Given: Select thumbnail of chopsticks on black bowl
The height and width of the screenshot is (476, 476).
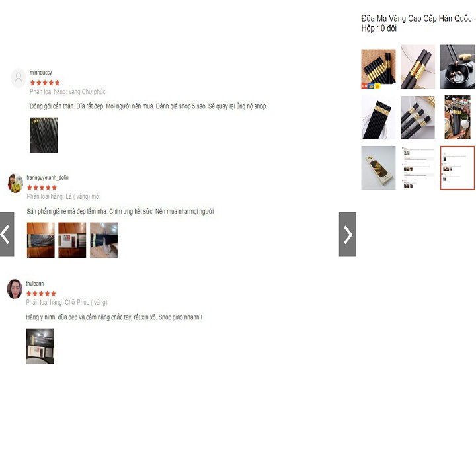Looking at the screenshot, I should tap(457, 67).
